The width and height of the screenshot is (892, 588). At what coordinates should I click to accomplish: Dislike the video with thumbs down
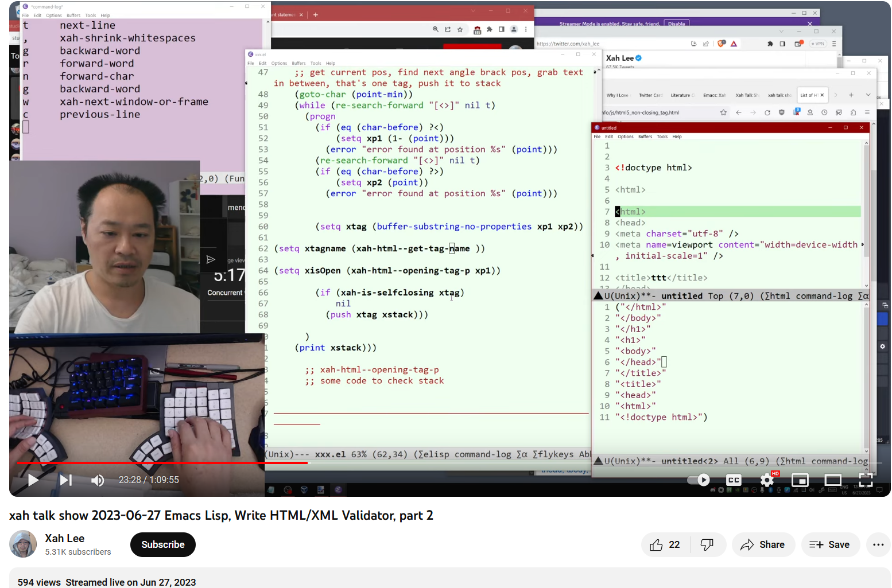707,544
